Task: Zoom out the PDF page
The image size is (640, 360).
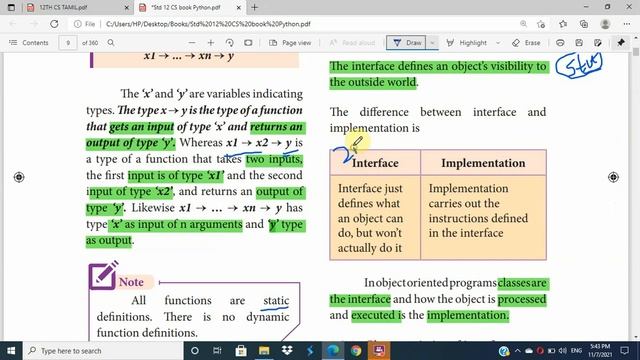Action: (192, 42)
